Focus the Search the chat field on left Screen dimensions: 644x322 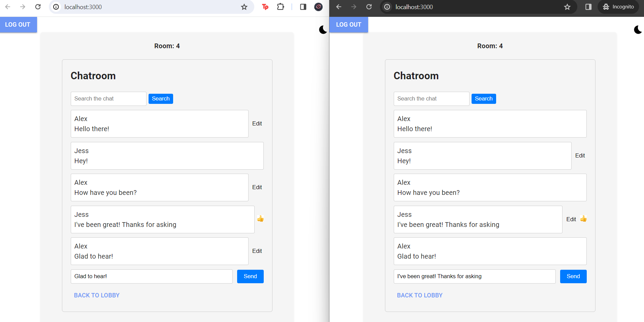[x=108, y=98]
